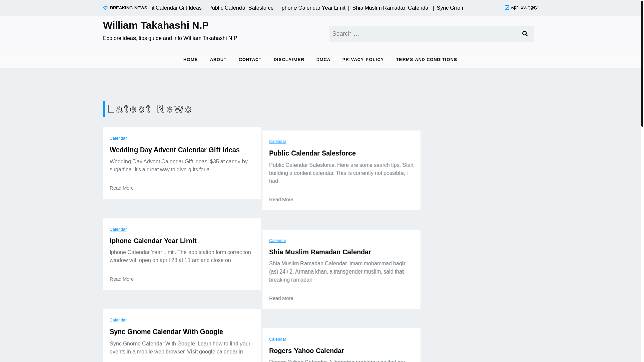Click Calendar category above Public Calendar Salesforce
This screenshot has width=644, height=362.
coord(278,142)
